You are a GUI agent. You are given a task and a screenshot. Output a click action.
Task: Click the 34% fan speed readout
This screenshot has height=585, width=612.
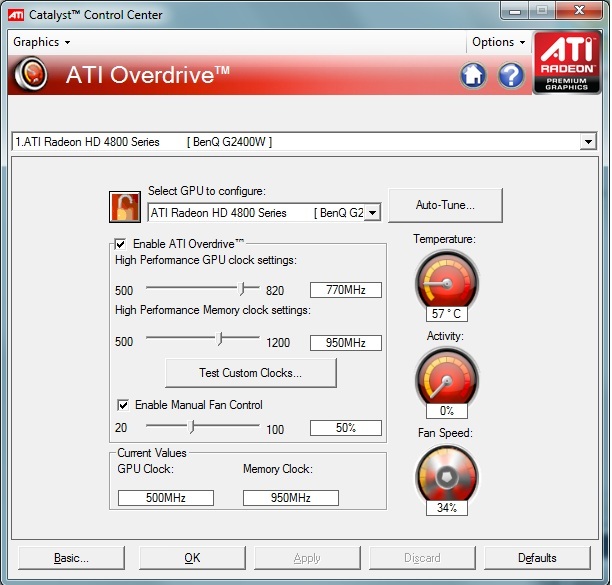pyautogui.click(x=447, y=508)
